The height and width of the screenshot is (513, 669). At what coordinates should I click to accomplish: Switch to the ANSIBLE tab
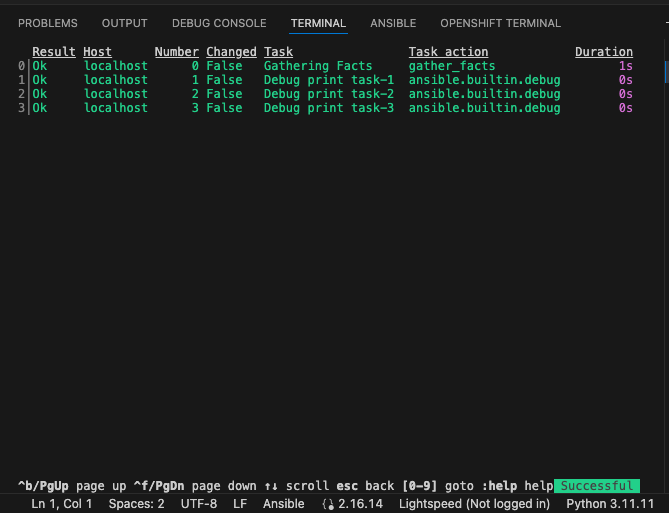click(x=393, y=23)
